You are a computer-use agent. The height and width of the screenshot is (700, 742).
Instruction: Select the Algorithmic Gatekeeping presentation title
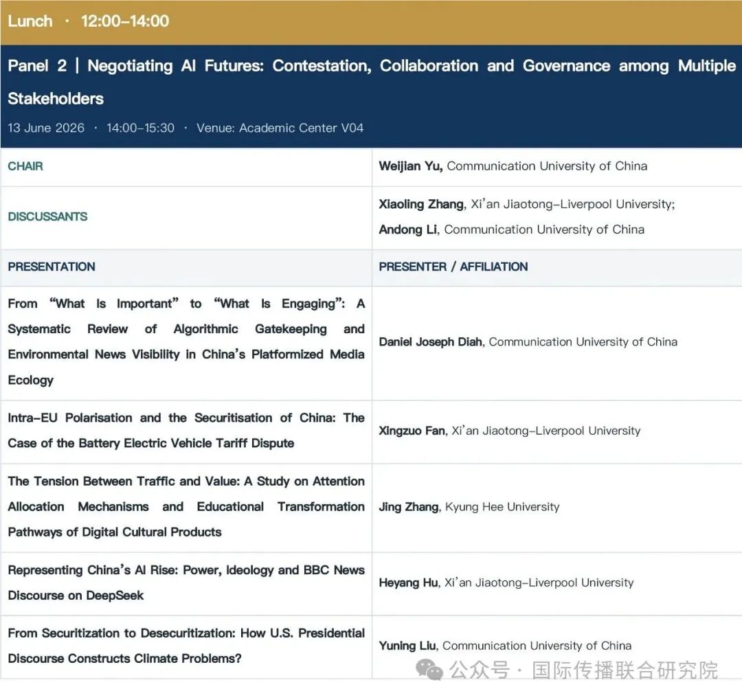186,341
